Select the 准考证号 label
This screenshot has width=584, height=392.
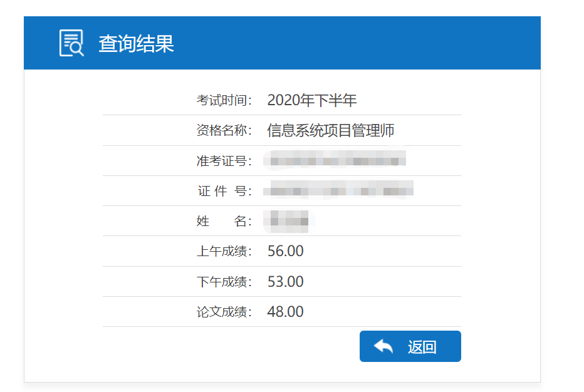coord(224,161)
